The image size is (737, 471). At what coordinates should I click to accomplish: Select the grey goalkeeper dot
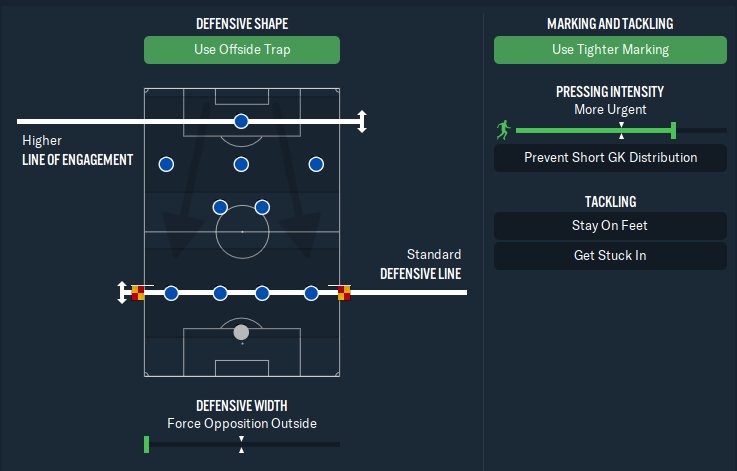[241, 332]
